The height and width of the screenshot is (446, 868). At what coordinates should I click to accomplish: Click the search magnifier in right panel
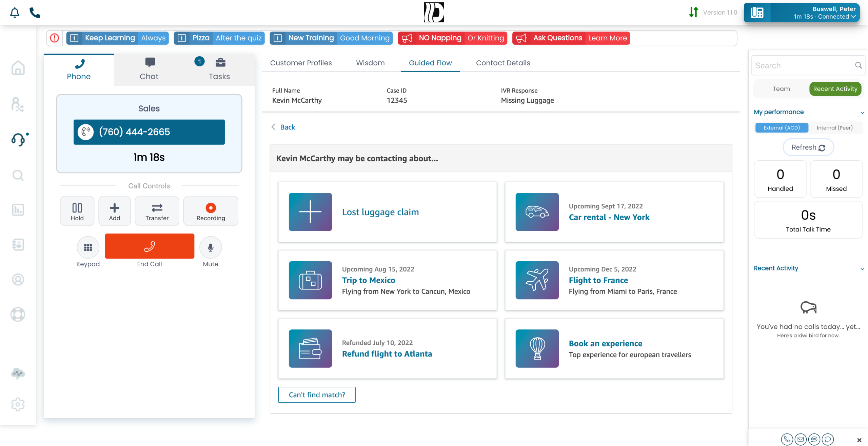(858, 65)
